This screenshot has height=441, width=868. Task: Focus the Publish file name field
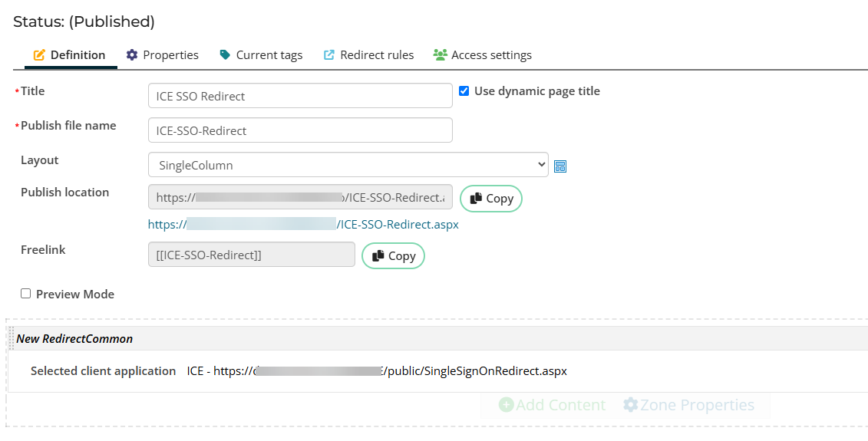click(x=299, y=130)
